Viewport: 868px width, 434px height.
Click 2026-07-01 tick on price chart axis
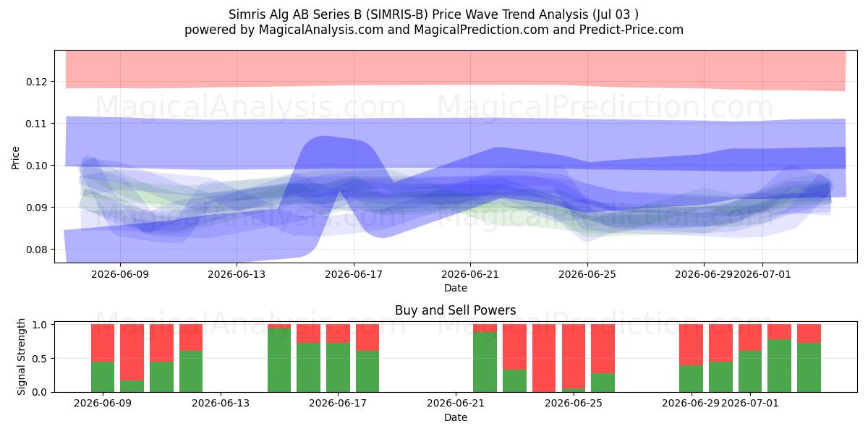pyautogui.click(x=762, y=274)
